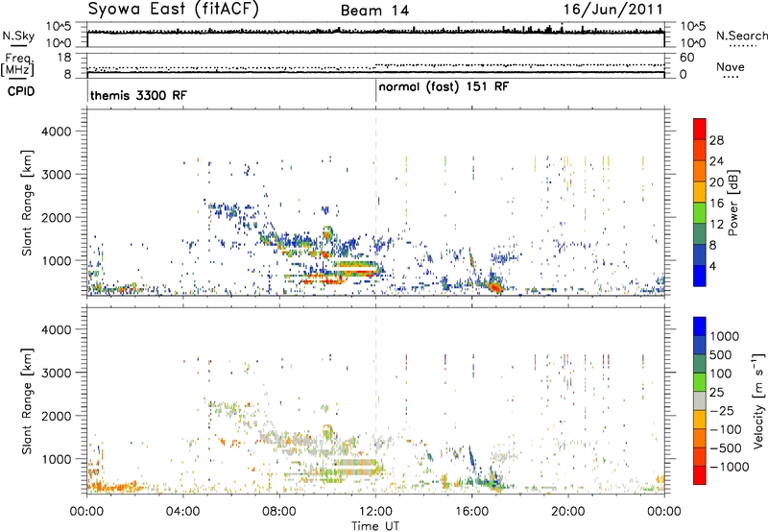The image size is (768, 532).
Task: Click the orange velocity cluster near 01:00
Action: [116, 487]
